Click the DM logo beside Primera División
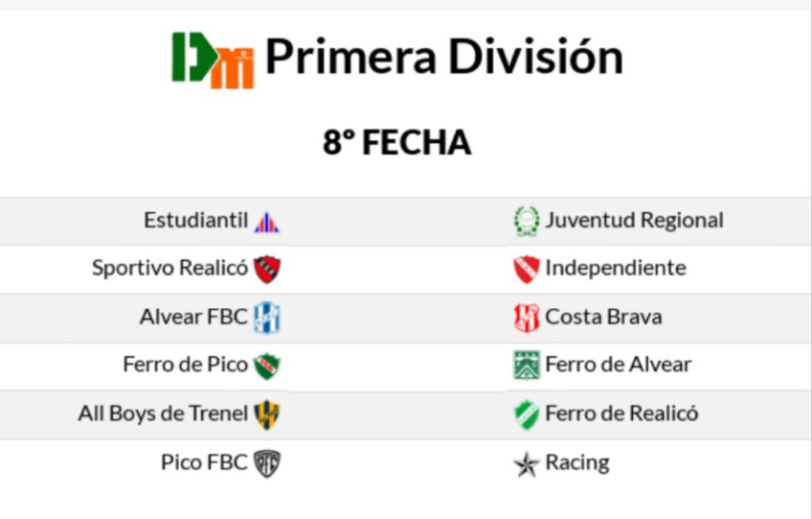 coord(213,60)
